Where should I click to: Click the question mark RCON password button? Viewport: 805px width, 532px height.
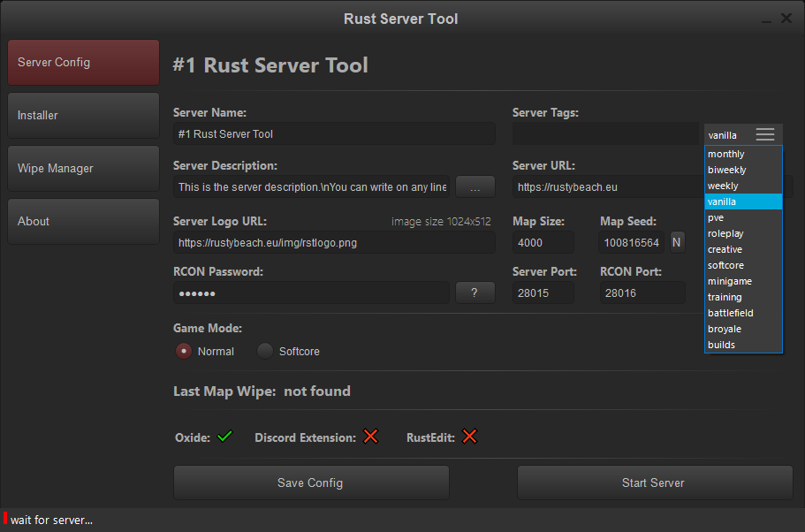[475, 293]
